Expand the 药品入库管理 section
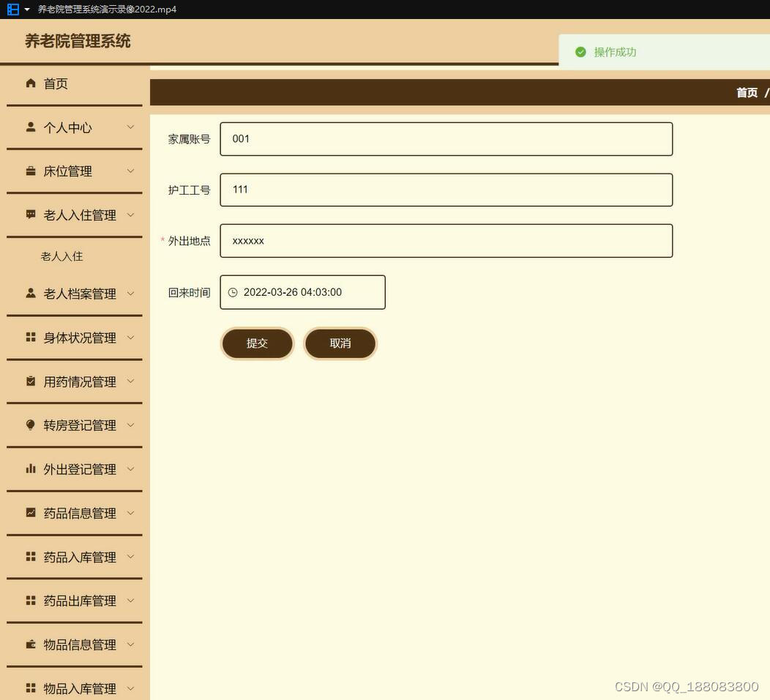Image resolution: width=770 pixels, height=700 pixels. click(130, 556)
